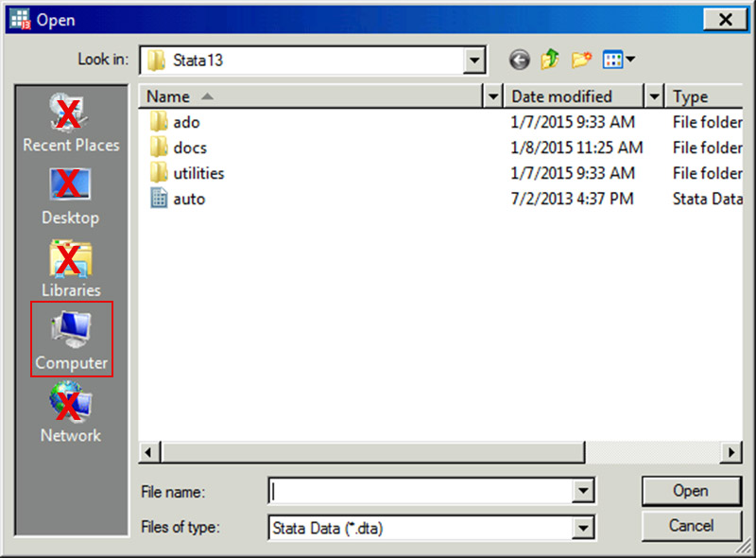
Task: Select the auto Stata data file icon
Action: [x=159, y=199]
